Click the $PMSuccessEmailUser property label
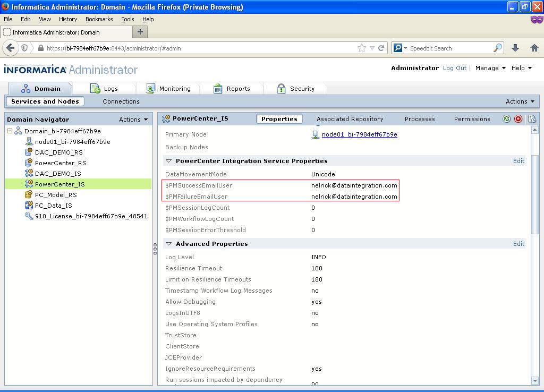The height and width of the screenshot is (392, 544). (199, 185)
